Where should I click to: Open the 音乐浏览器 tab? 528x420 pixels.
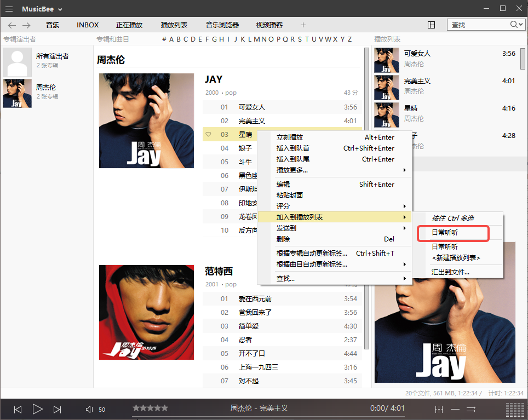click(x=222, y=25)
